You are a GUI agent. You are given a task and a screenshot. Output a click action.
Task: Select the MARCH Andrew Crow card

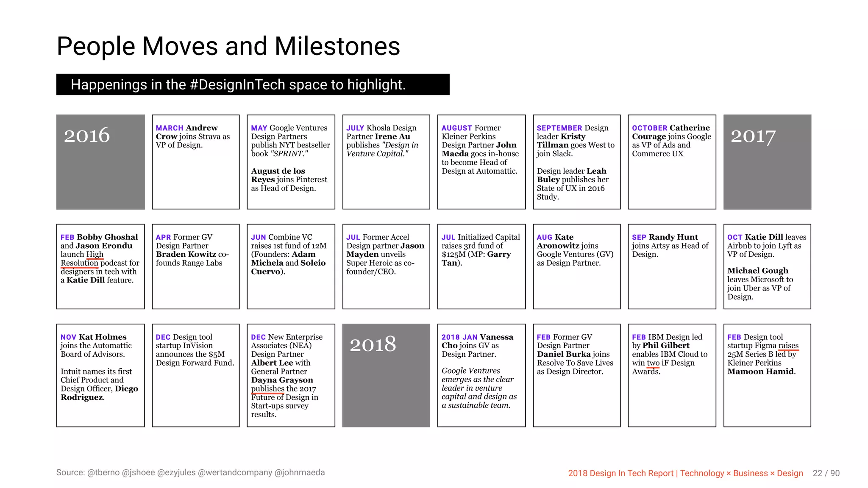tap(196, 162)
